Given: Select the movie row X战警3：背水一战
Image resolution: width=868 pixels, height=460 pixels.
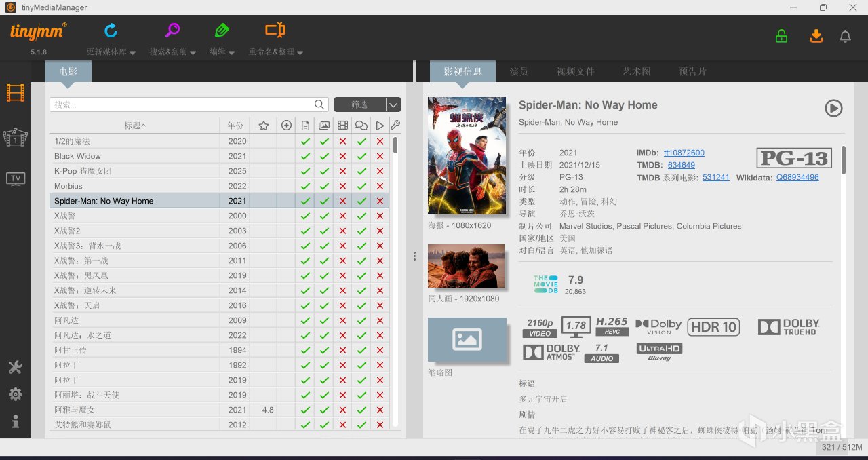Looking at the screenshot, I should coord(220,246).
